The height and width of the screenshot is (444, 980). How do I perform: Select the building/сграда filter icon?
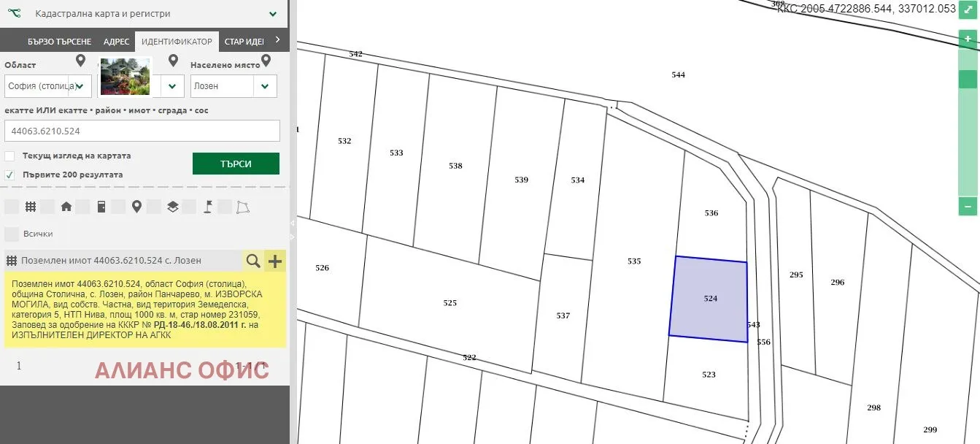tap(66, 207)
